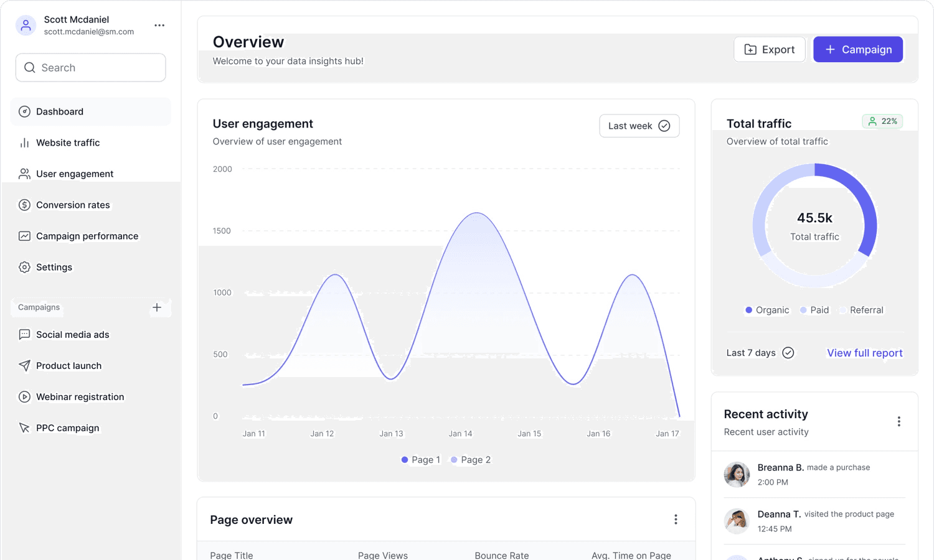The image size is (934, 560).
Task: Open the Last 7 days dropdown
Action: pyautogui.click(x=760, y=353)
